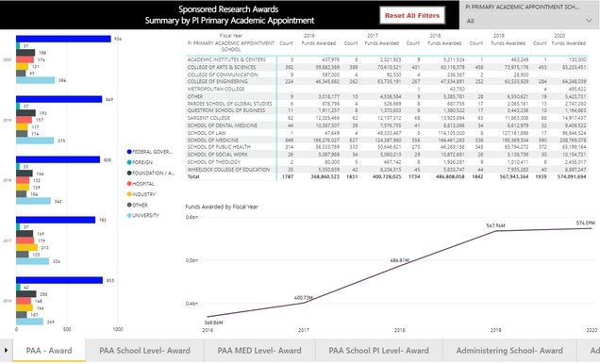Select the 2020 federal government bar
The image size is (600, 364).
click(63, 39)
